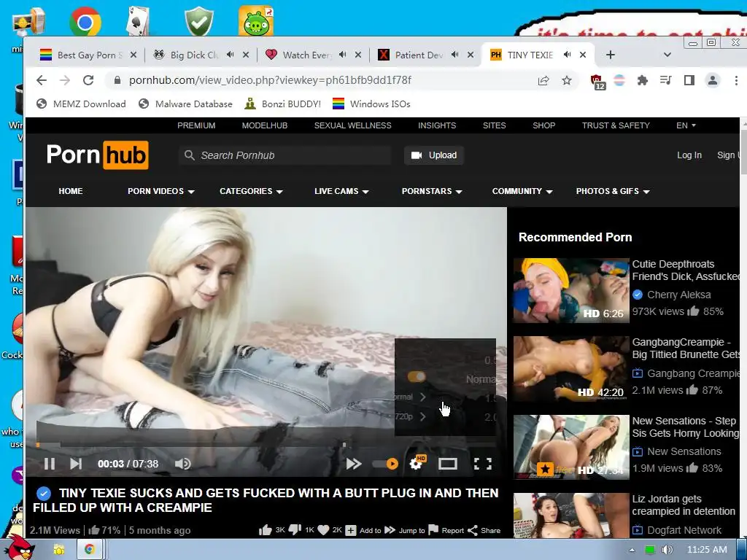Toggle the autoplay switch in the player bar
Image resolution: width=747 pixels, height=560 pixels.
tap(385, 464)
